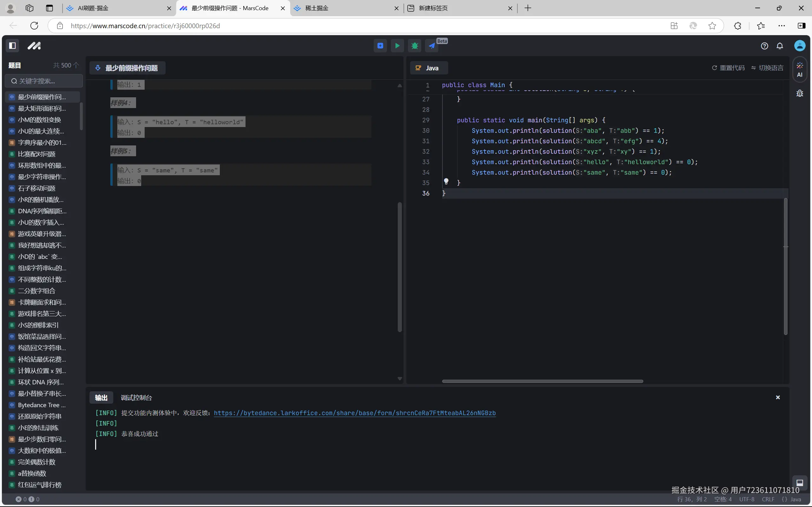Click the blue stop square toolbar icon
Screen dimensions: 812x507
pyautogui.click(x=380, y=46)
